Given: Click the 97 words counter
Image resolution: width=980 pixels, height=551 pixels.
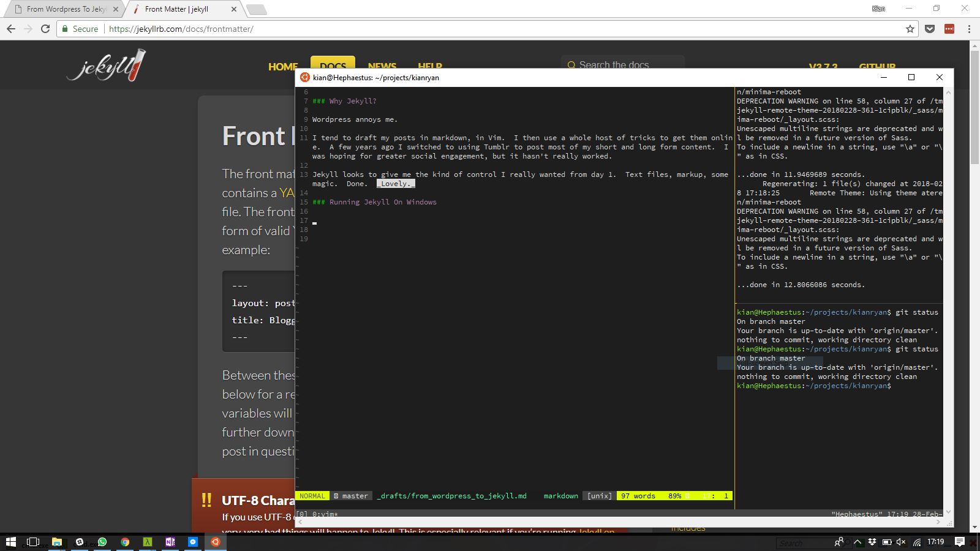Looking at the screenshot, I should [x=638, y=496].
